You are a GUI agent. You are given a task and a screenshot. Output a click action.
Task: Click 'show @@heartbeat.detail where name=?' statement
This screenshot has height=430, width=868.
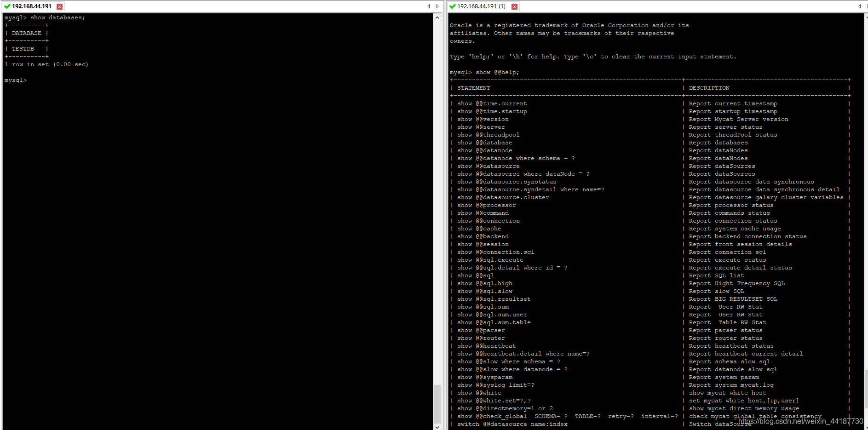pyautogui.click(x=523, y=354)
